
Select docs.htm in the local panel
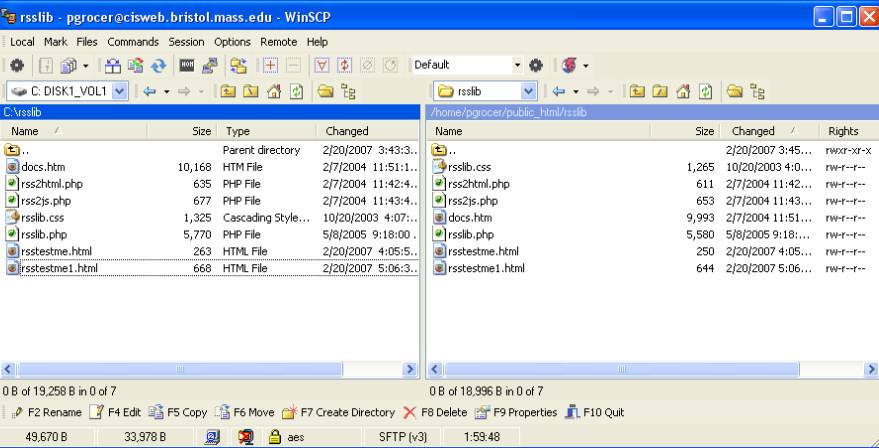click(x=43, y=167)
